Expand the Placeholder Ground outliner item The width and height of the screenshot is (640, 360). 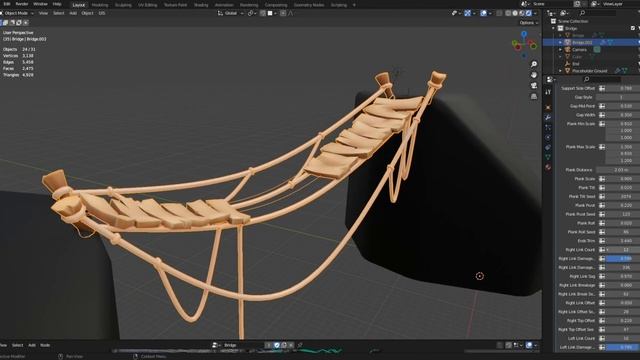560,71
